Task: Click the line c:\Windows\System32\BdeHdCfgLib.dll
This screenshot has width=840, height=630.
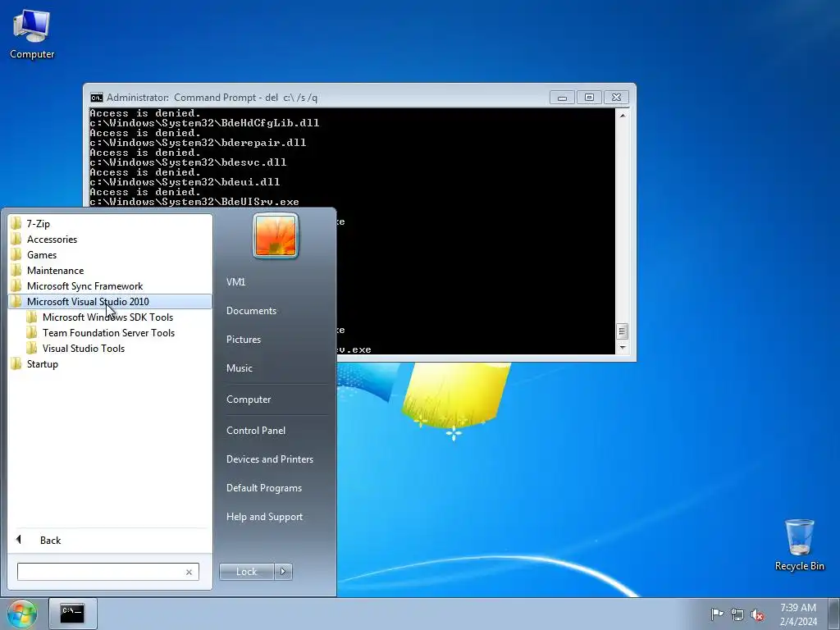Action: click(204, 123)
